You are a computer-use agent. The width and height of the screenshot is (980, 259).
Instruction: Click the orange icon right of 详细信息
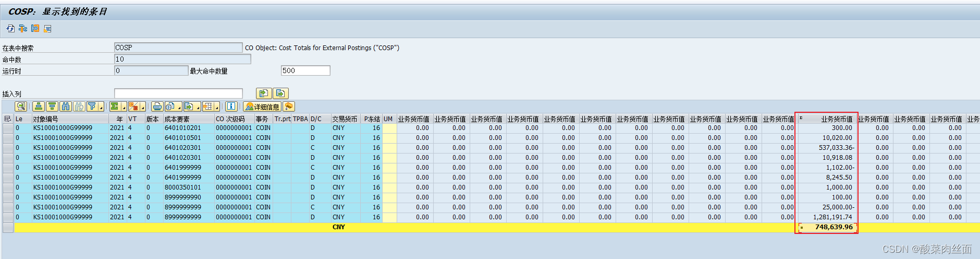coord(289,107)
